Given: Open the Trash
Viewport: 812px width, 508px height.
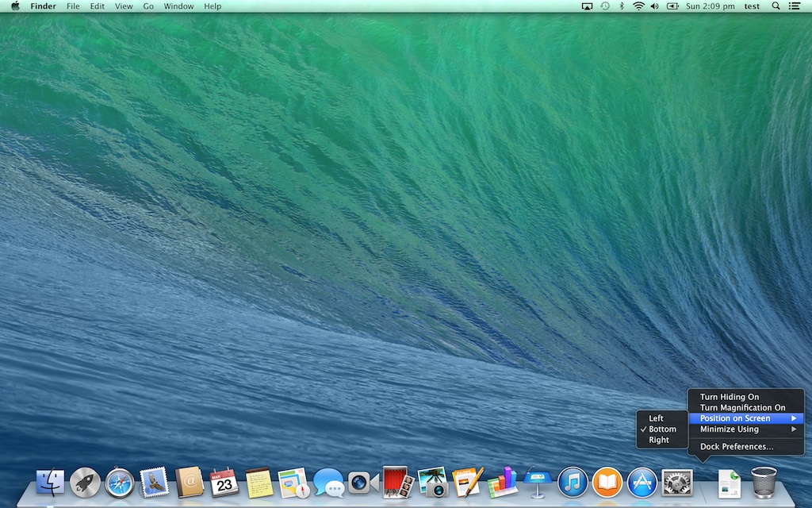Looking at the screenshot, I should point(764,483).
